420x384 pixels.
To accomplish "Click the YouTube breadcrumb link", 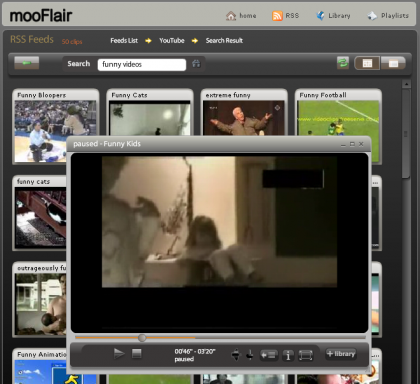I will (x=172, y=41).
